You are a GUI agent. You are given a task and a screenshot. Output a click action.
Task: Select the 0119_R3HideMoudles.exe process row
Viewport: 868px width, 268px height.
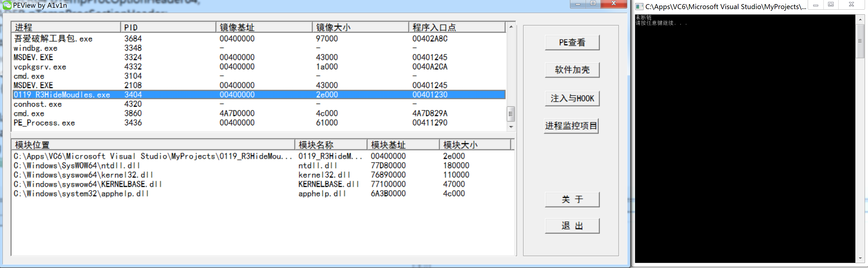click(258, 95)
